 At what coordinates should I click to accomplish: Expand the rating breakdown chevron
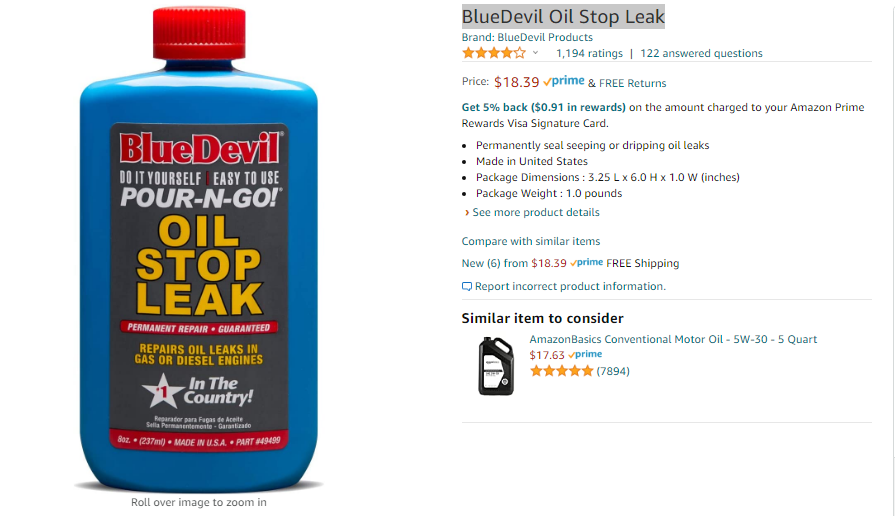tap(535, 53)
